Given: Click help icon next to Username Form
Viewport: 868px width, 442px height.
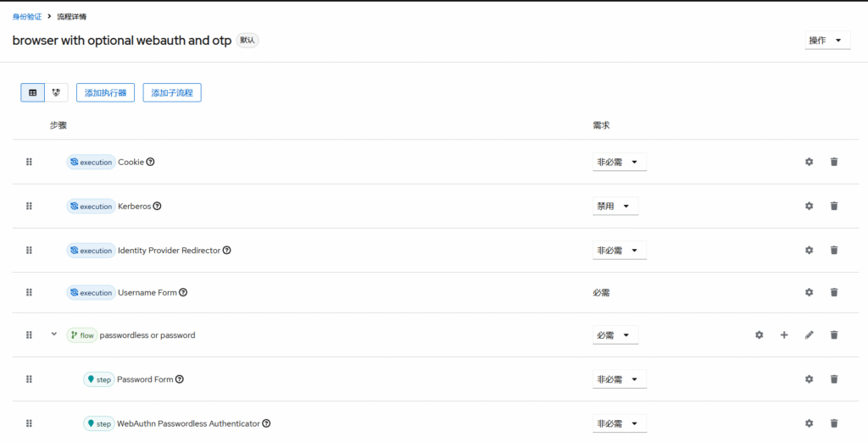Looking at the screenshot, I should 183,293.
